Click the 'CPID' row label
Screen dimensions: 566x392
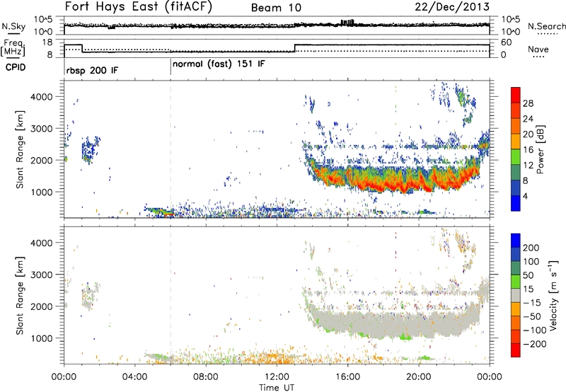tap(16, 67)
